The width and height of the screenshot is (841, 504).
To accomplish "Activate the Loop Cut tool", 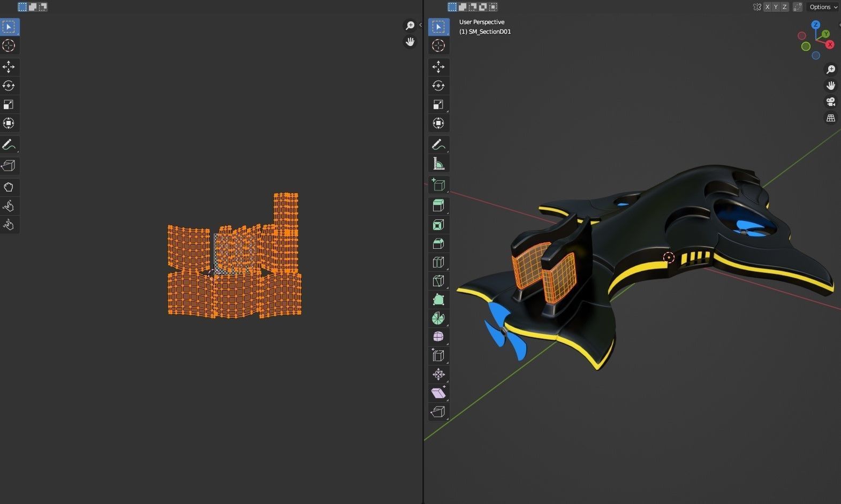I will point(438,262).
